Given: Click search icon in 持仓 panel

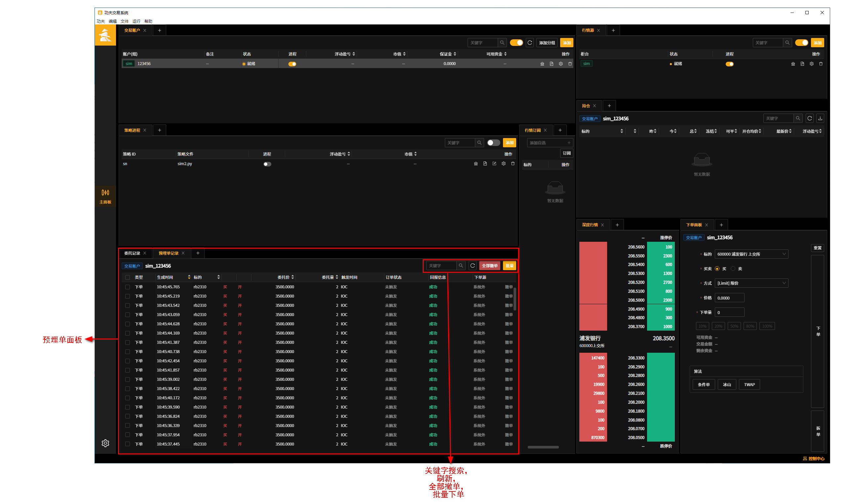Looking at the screenshot, I should 798,118.
